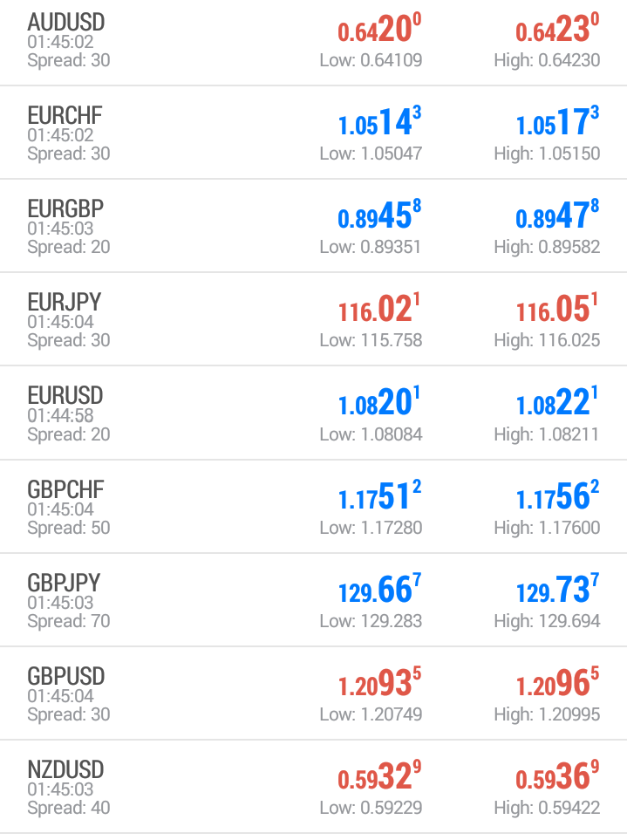Open the EURJPY quote row
The width and height of the screenshot is (627, 840).
click(x=313, y=319)
